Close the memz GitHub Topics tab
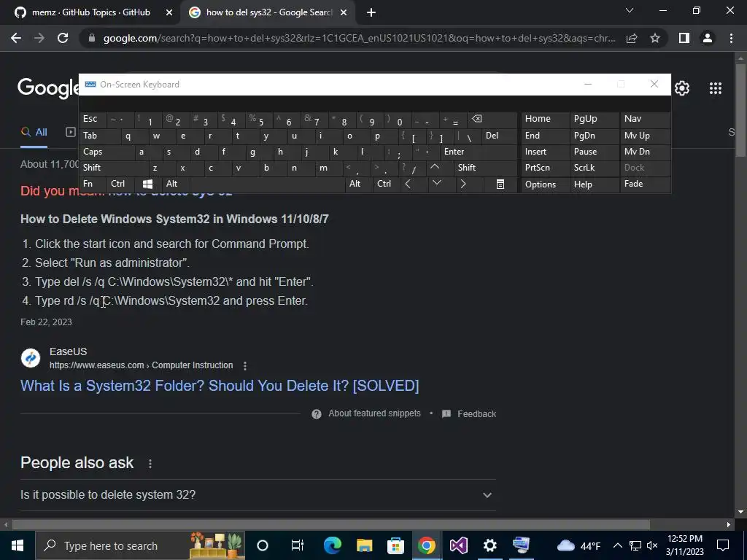The height and width of the screenshot is (560, 747). [169, 12]
